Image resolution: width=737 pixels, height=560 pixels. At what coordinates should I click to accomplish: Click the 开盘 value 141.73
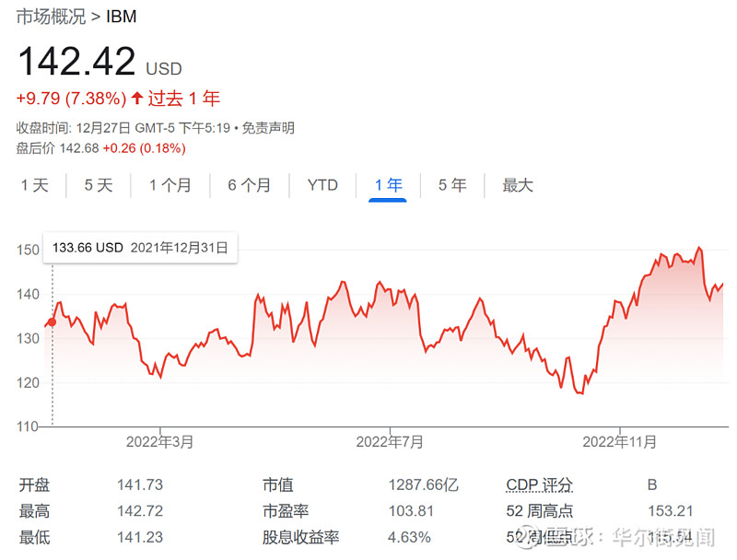coord(140,484)
